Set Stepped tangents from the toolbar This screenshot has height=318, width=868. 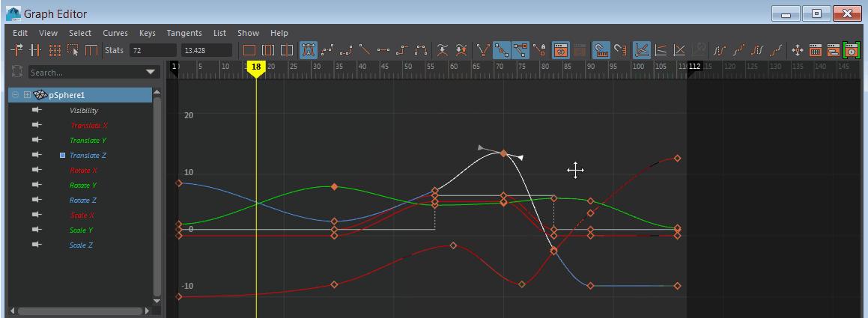(x=403, y=51)
